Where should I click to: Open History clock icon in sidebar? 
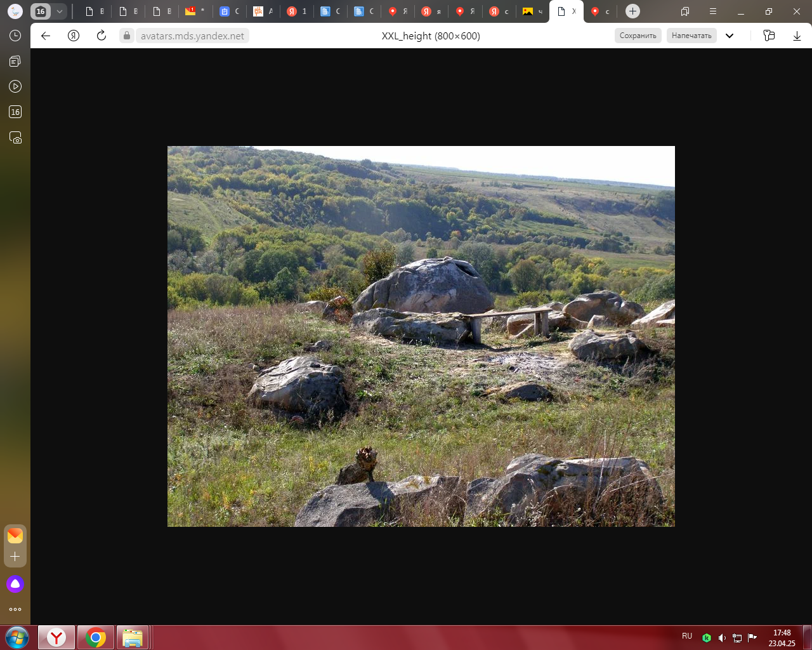(x=15, y=36)
